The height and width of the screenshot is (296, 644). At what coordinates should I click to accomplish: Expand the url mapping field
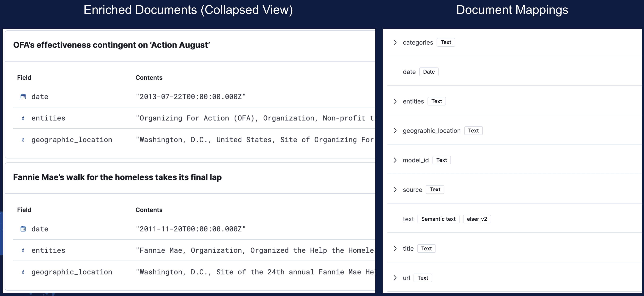[395, 278]
